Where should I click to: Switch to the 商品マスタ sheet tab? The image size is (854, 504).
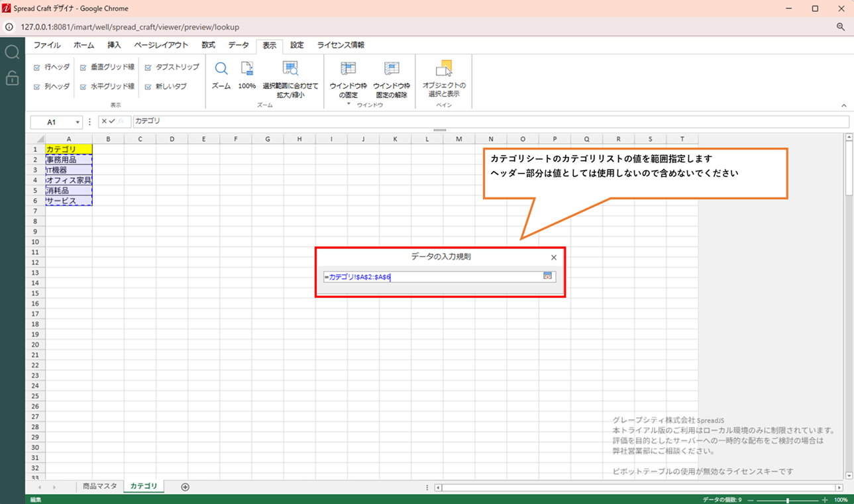[x=99, y=486]
